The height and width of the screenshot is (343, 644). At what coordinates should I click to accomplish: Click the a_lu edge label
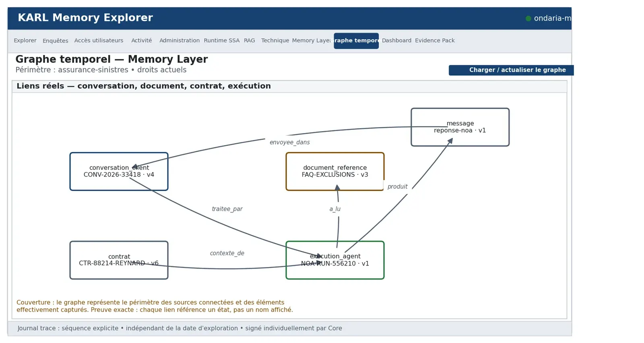point(335,209)
